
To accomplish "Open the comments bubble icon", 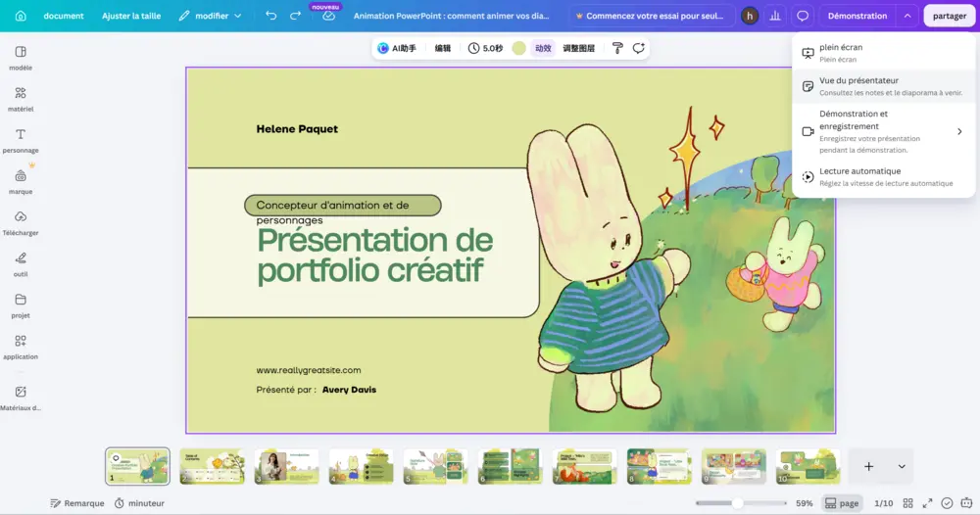I will [x=803, y=16].
